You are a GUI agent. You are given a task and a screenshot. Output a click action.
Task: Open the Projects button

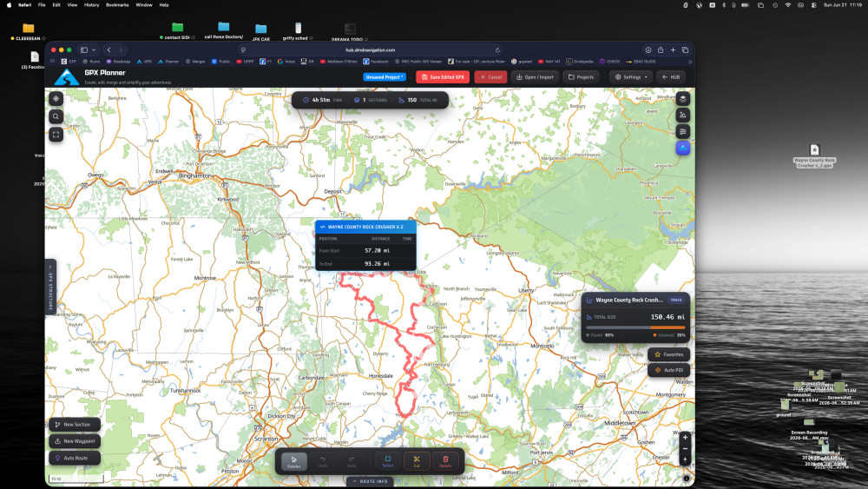tap(582, 77)
